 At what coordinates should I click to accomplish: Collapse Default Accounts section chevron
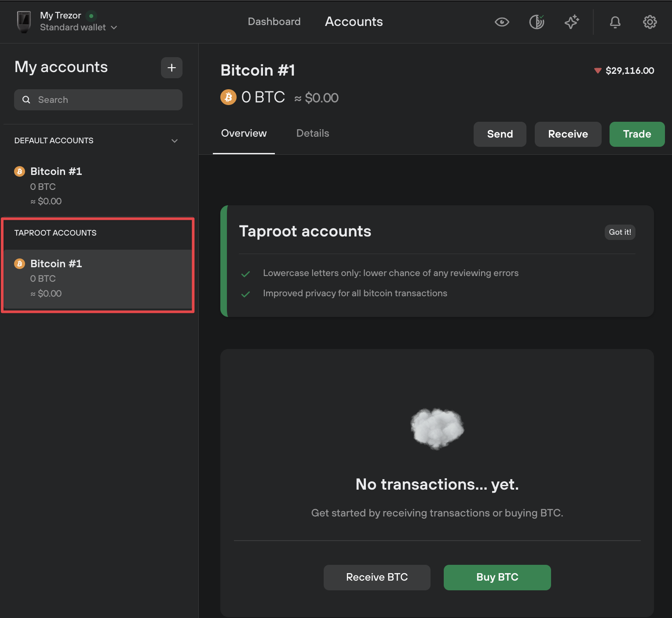point(175,141)
